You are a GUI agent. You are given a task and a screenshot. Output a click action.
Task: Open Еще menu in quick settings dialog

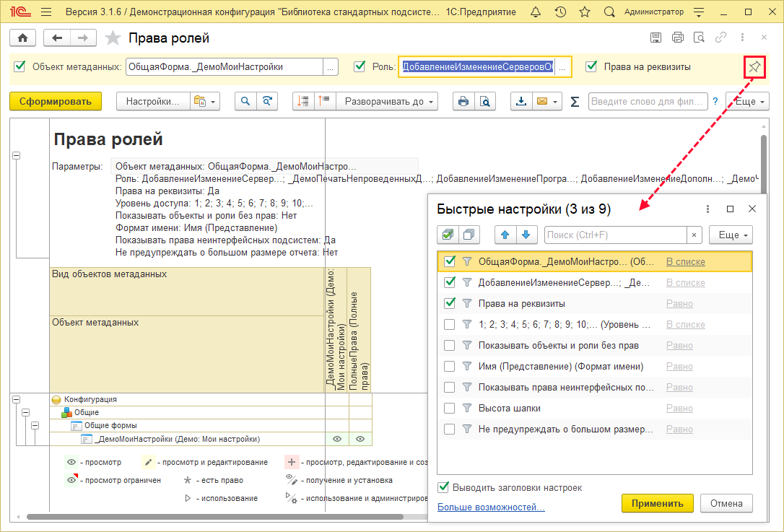[731, 235]
